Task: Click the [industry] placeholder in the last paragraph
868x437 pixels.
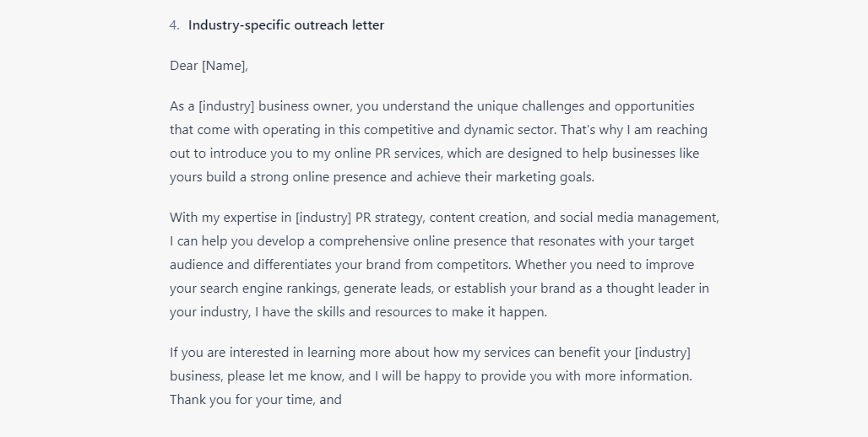Action: [x=663, y=353]
